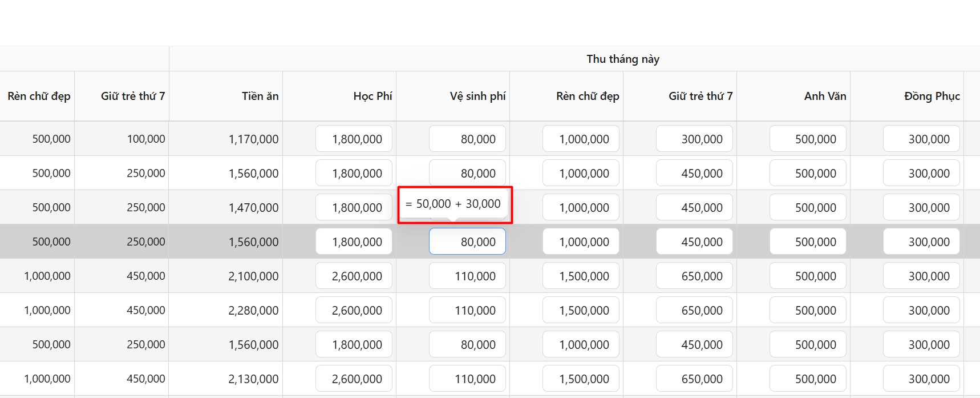Click Rèn chữ đẹp input in row with Tiền ăn 2,130,000
Viewport: 980px width, 398px height.
point(581,379)
